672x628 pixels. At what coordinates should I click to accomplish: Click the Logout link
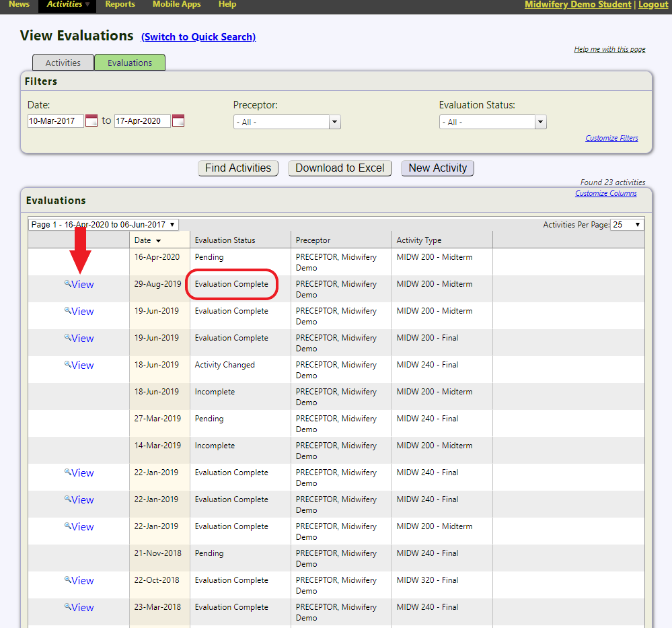[x=653, y=5]
